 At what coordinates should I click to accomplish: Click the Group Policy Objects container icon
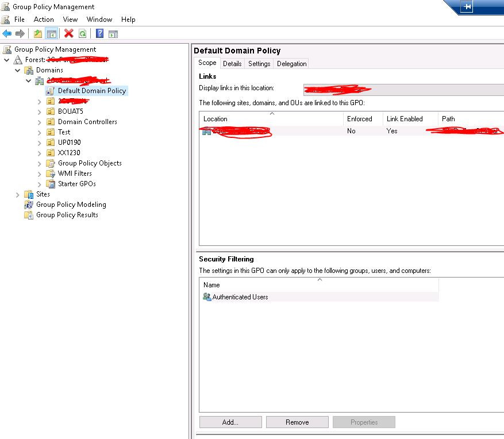pos(51,163)
